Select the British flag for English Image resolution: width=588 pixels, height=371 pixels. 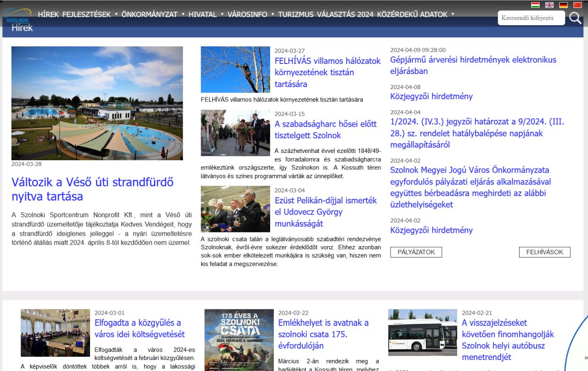point(549,5)
